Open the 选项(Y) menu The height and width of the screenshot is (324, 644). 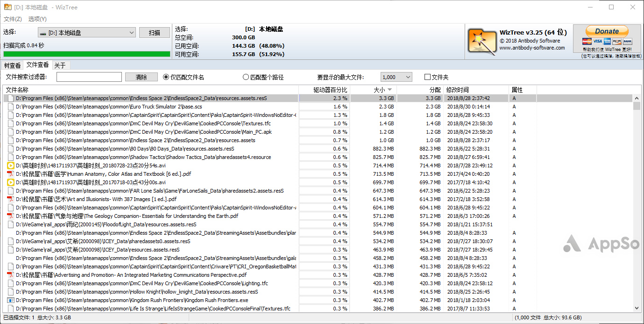37,19
